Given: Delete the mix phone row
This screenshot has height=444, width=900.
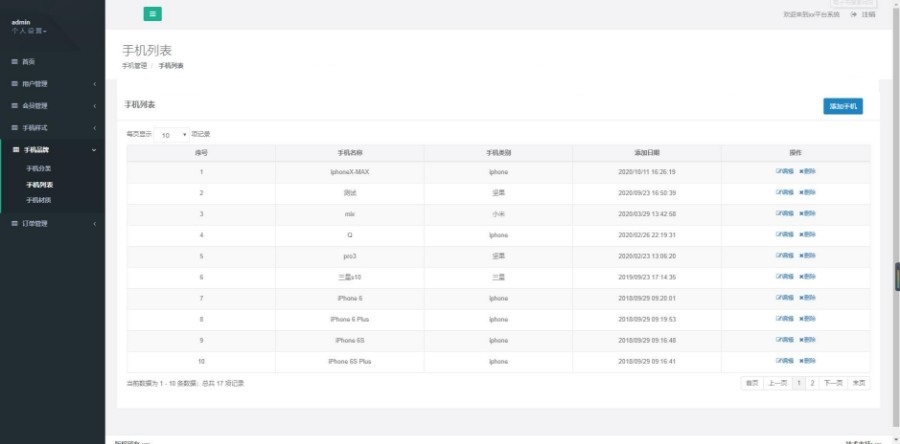Looking at the screenshot, I should tap(807, 213).
